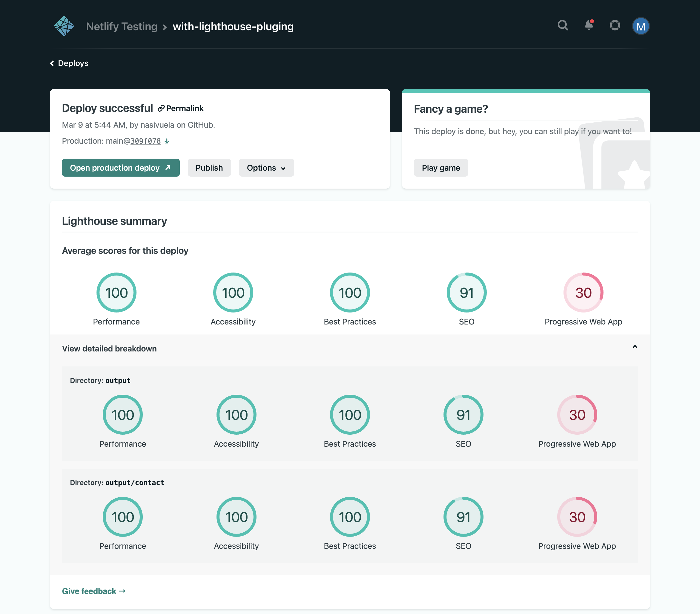
Task: Open search with the magnifier icon
Action: pyautogui.click(x=563, y=25)
